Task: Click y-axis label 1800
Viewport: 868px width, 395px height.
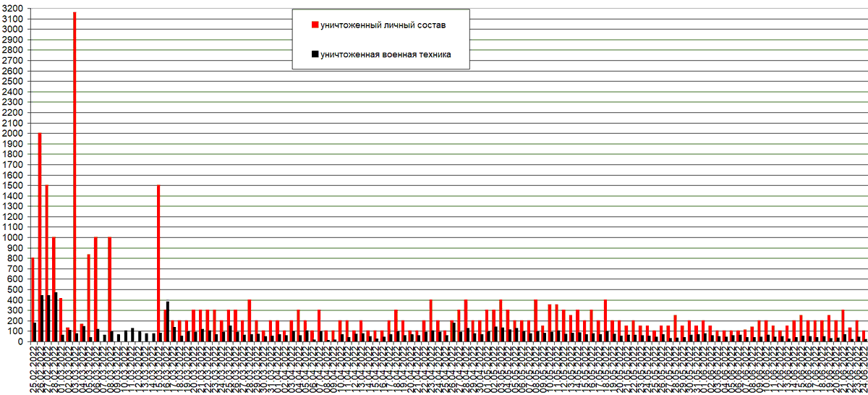Action: click(x=13, y=154)
